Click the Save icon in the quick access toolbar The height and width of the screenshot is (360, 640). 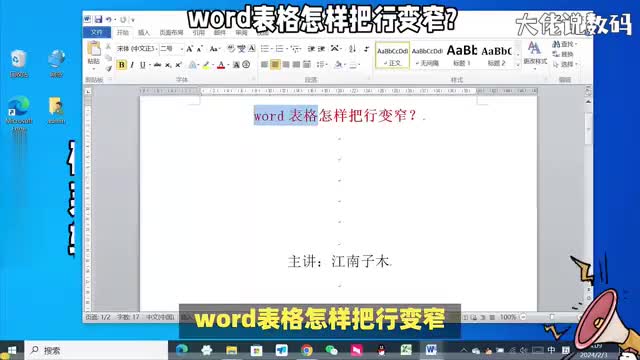pyautogui.click(x=98, y=19)
